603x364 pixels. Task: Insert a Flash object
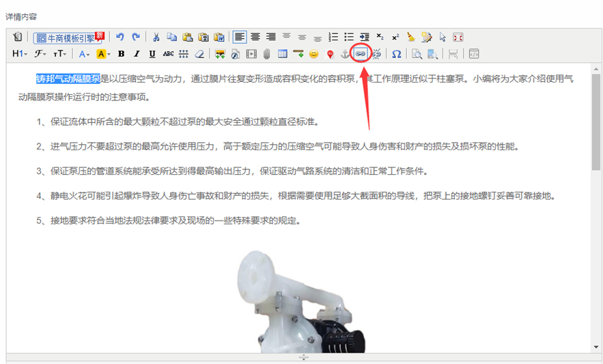tap(236, 54)
